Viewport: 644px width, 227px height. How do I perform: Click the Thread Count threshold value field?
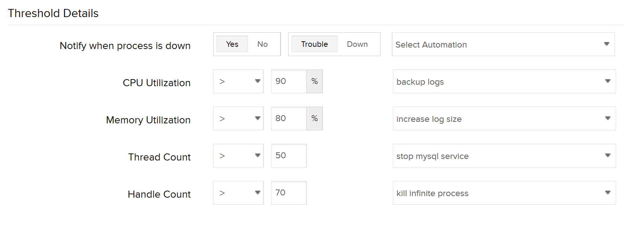click(289, 156)
